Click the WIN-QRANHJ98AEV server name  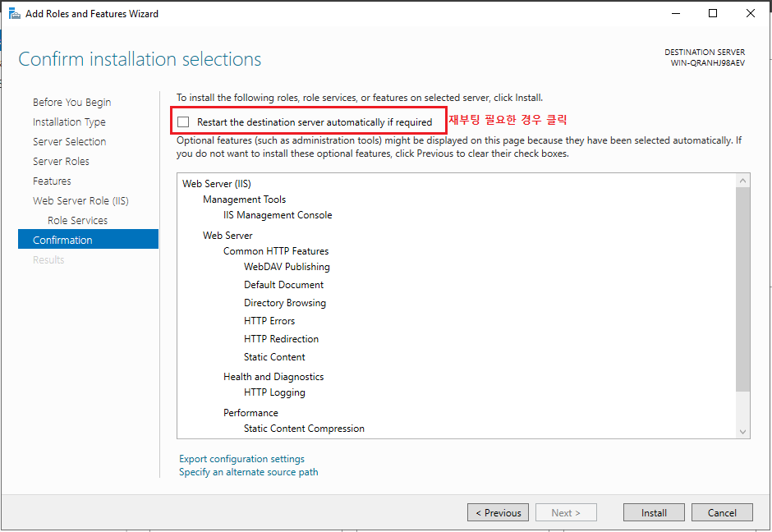tap(707, 63)
